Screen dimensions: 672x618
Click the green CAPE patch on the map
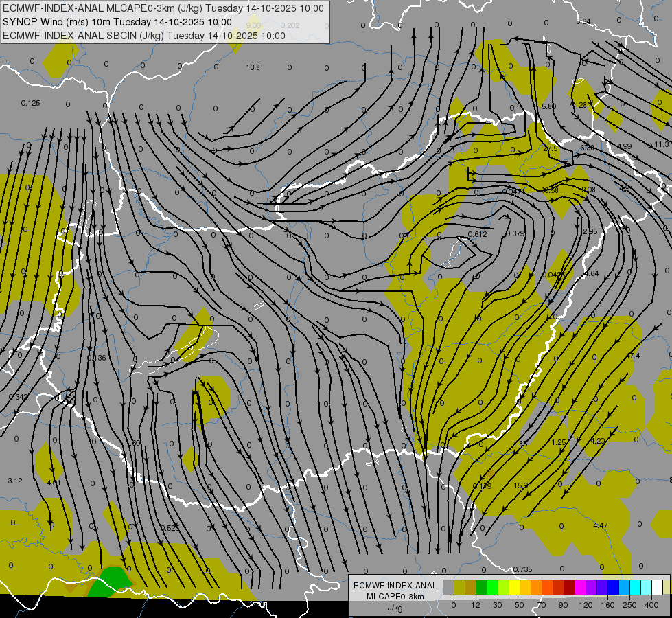coord(109,582)
